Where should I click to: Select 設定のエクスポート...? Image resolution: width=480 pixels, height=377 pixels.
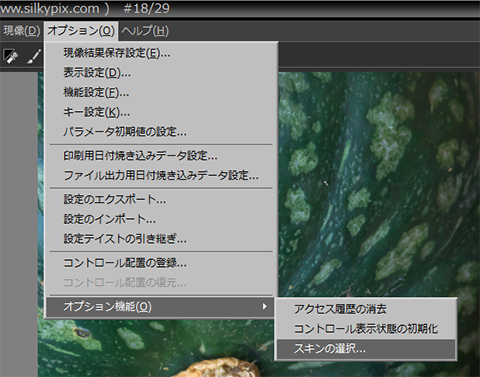click(x=161, y=199)
